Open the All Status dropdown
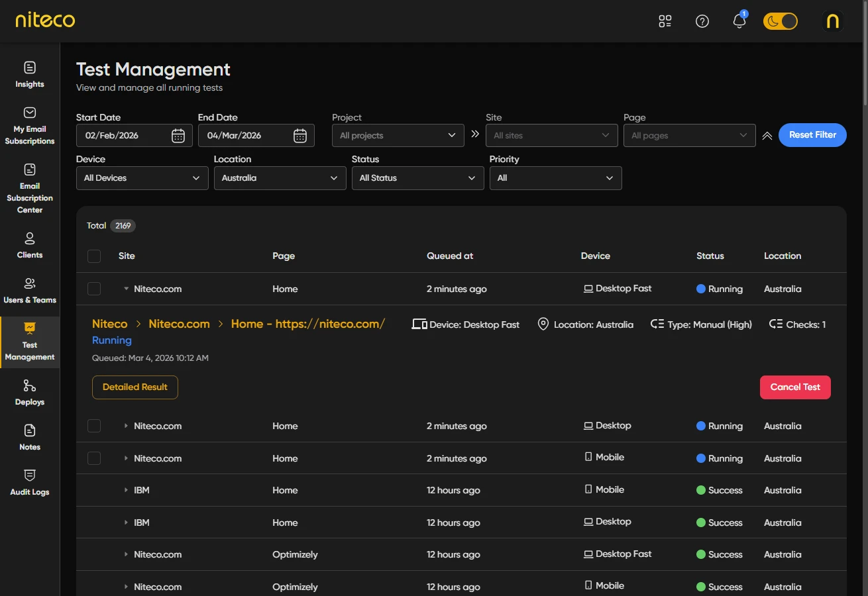Image resolution: width=868 pixels, height=596 pixels. click(x=417, y=178)
